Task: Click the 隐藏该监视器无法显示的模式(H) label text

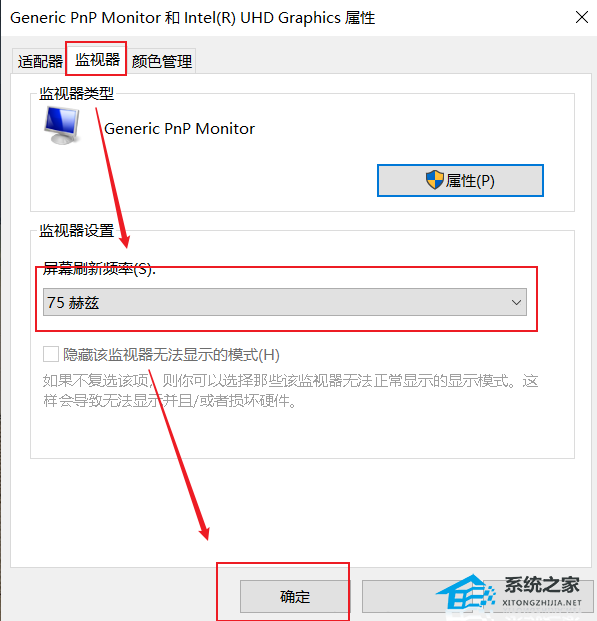Action: (x=171, y=355)
